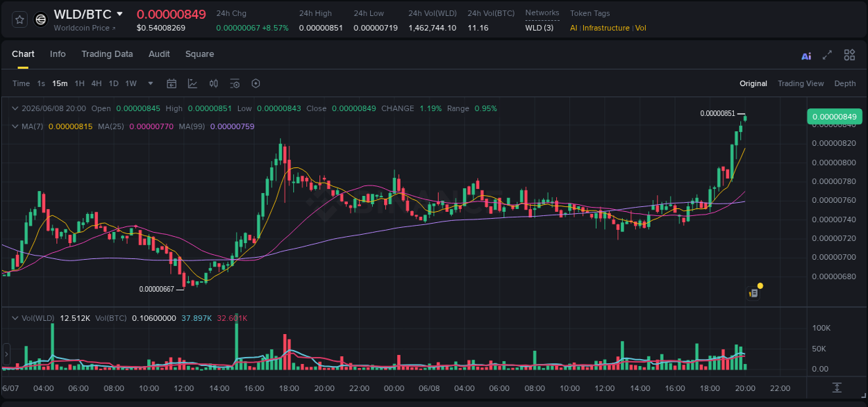
Task: Click the Vol token tag
Action: coord(640,28)
